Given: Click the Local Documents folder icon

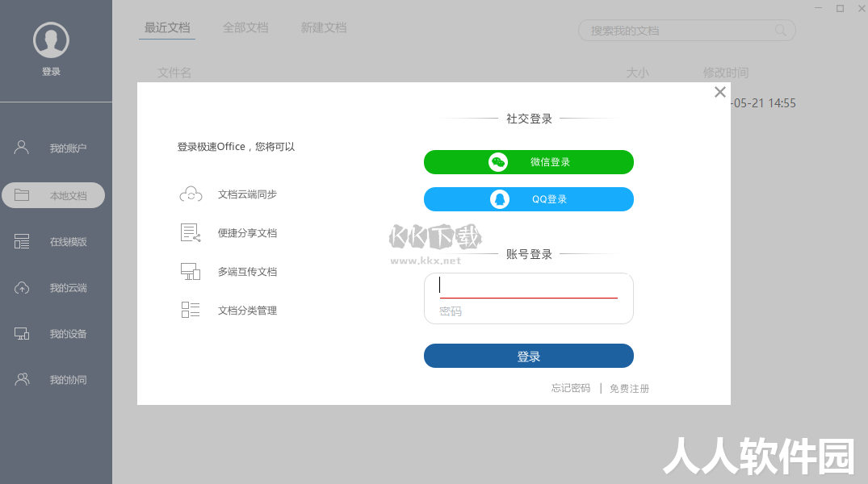Looking at the screenshot, I should 22,194.
